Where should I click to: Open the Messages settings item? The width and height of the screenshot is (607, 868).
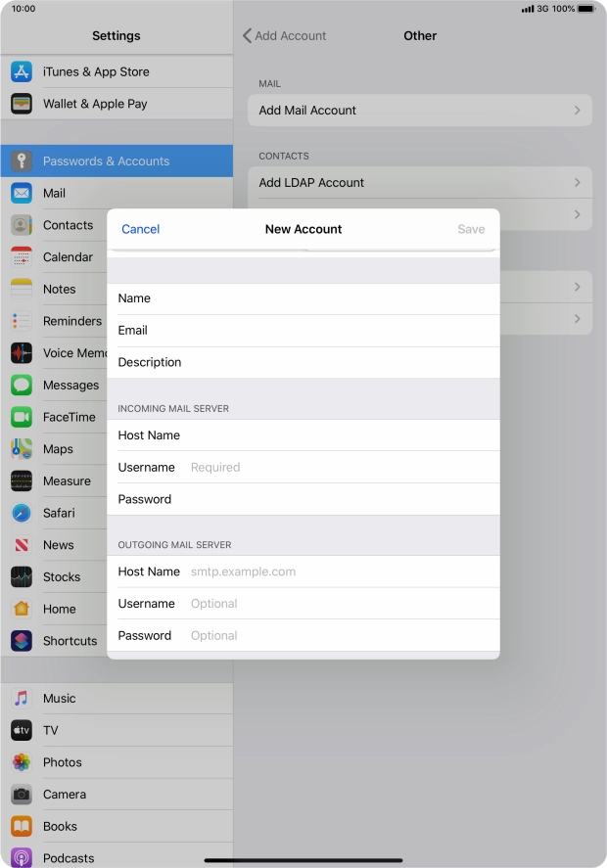[70, 385]
